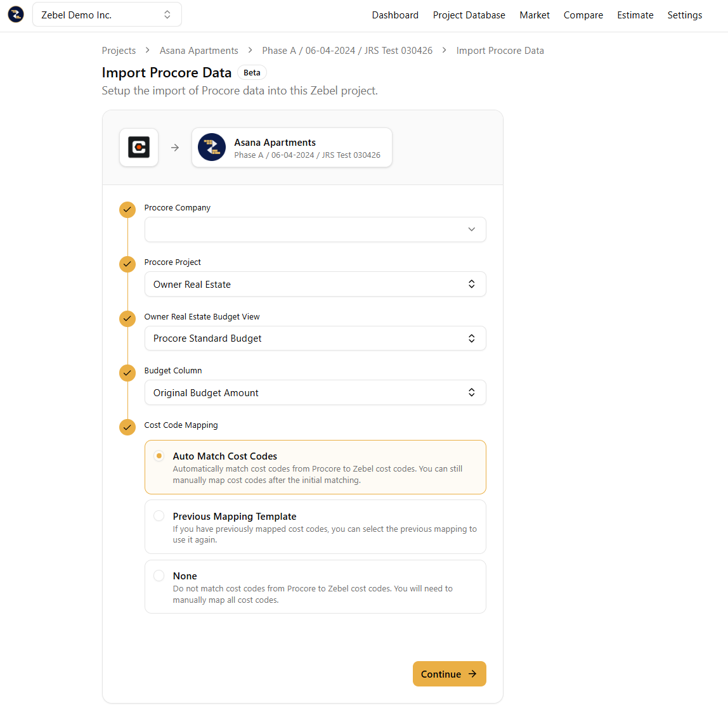The image size is (728, 715).
Task: Click the Procore Project step checkmark icon
Action: coord(127,264)
